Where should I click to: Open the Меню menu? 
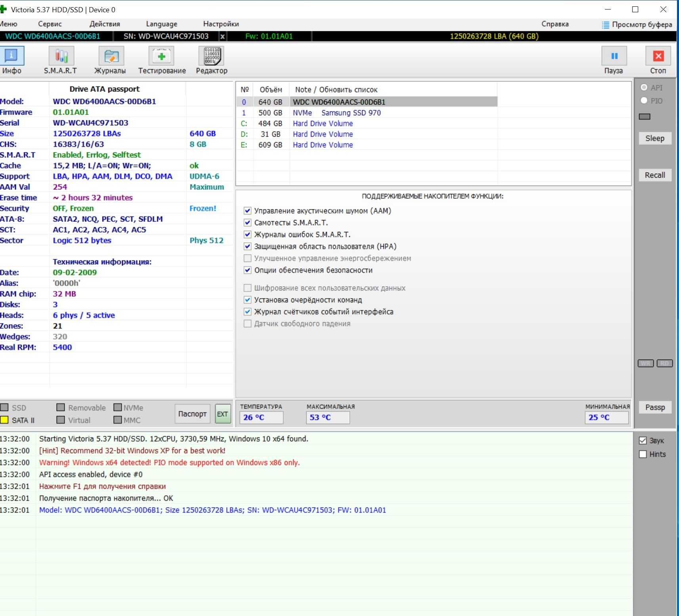click(x=9, y=24)
